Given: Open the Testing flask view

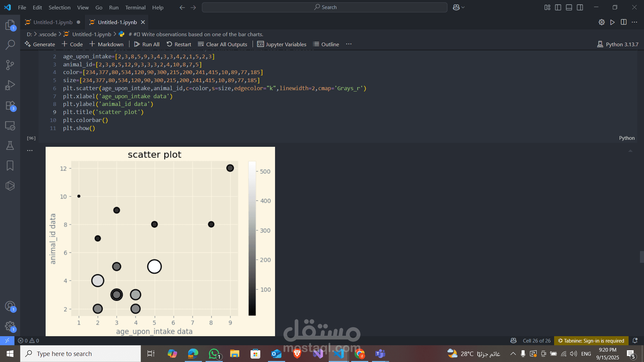Looking at the screenshot, I should click(x=10, y=145).
